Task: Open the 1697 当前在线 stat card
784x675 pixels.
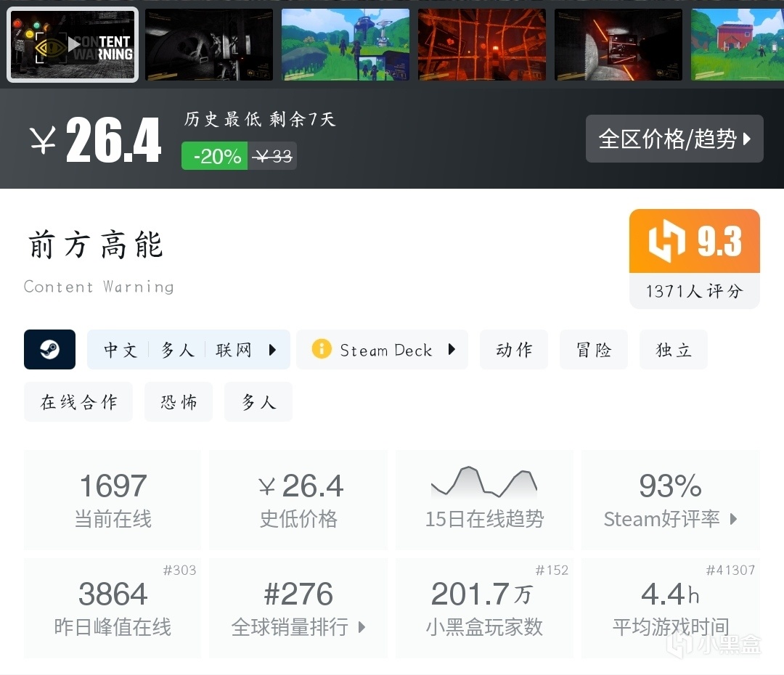Action: [113, 500]
